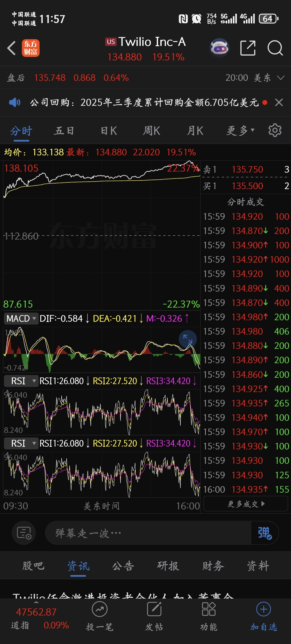Screen dimensions: 291x644
Task: Tap the 134.935 265-share trade row
Action: coord(246,403)
